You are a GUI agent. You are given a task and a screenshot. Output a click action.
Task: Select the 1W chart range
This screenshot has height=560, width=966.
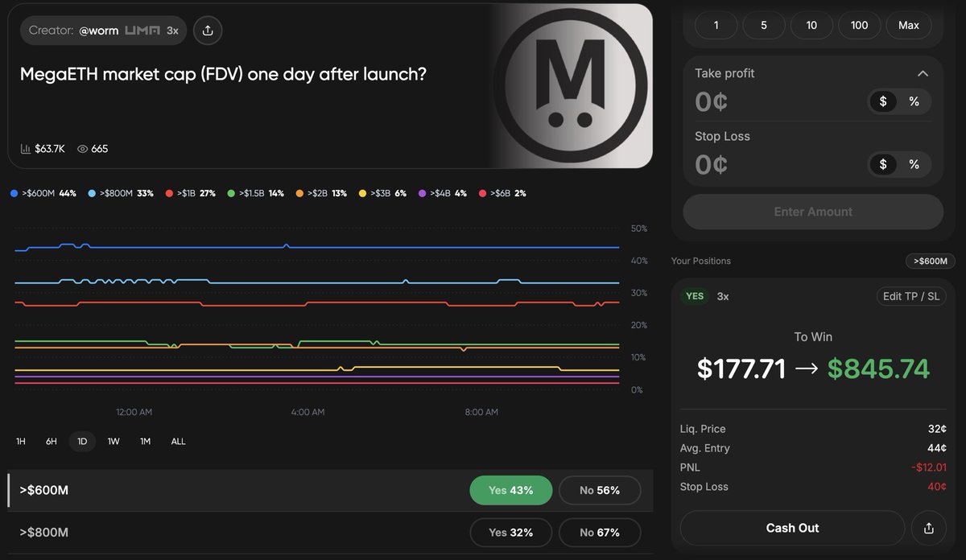(114, 442)
